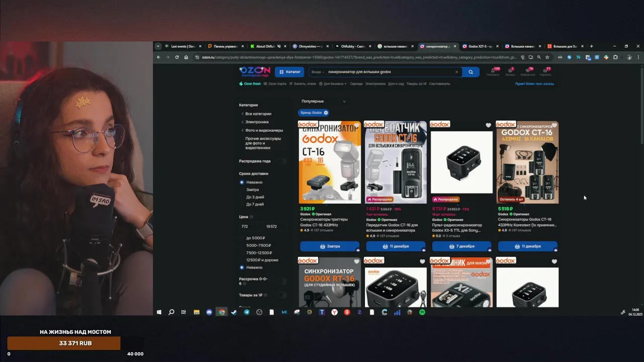This screenshot has height=362, width=644.
Task: Click the blue search magnifier button
Action: click(470, 72)
